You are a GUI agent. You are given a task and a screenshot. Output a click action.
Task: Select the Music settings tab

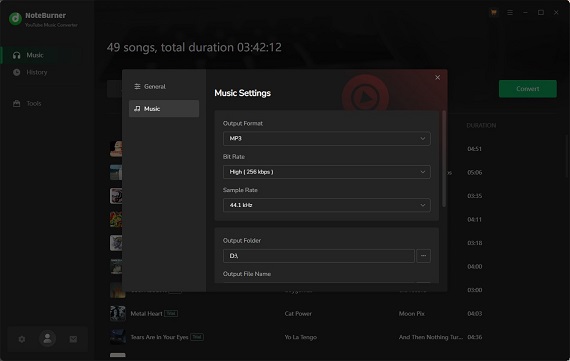click(164, 109)
